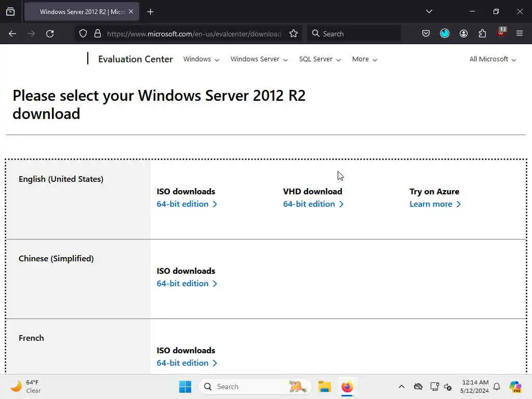Click the page title heading text
This screenshot has height=399, width=532.
[x=159, y=104]
